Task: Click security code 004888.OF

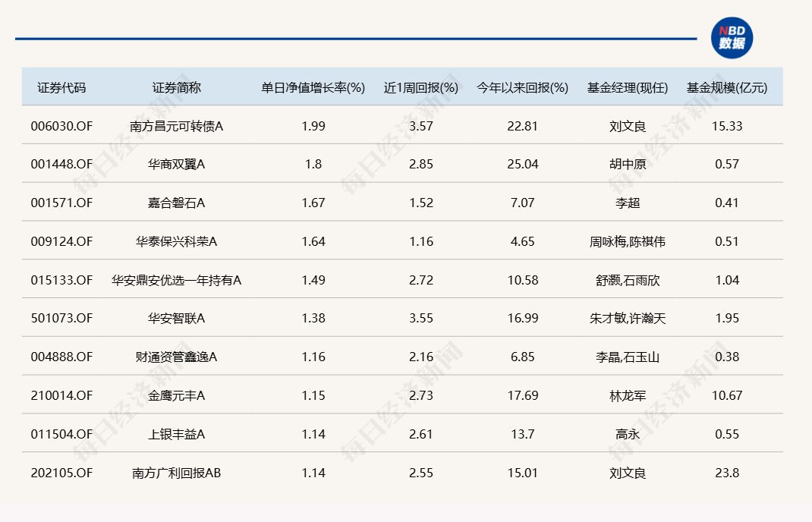Action: (61, 357)
